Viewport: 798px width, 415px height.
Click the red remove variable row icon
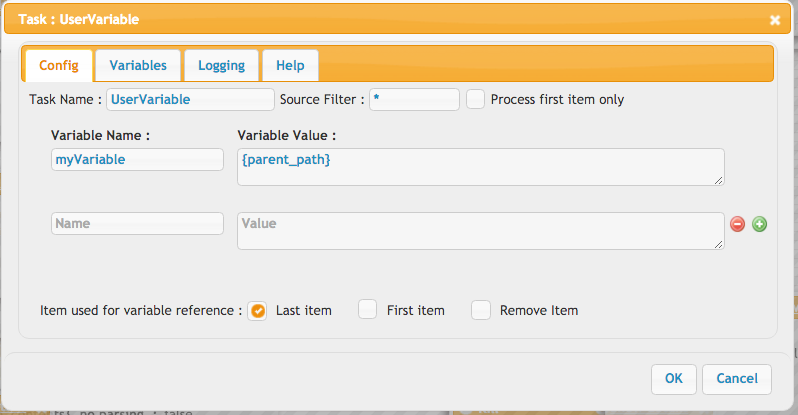click(x=737, y=224)
